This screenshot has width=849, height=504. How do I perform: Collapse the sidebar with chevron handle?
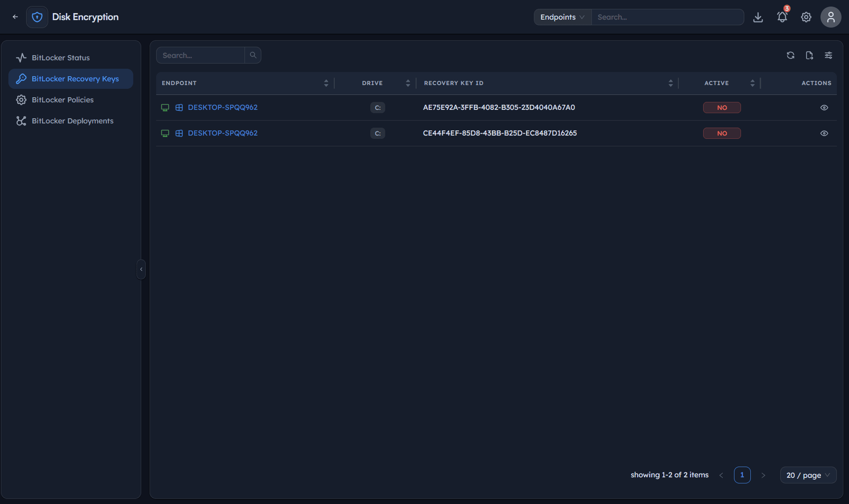click(141, 269)
